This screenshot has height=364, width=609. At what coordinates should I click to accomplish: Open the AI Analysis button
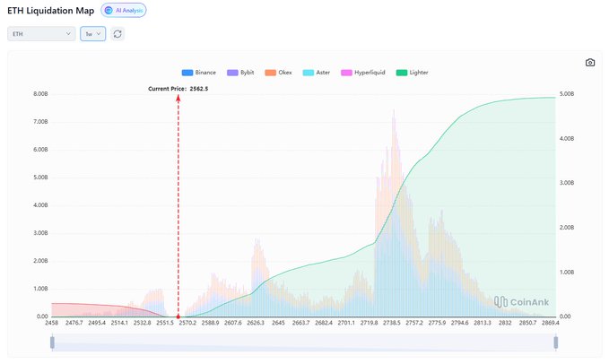point(124,11)
